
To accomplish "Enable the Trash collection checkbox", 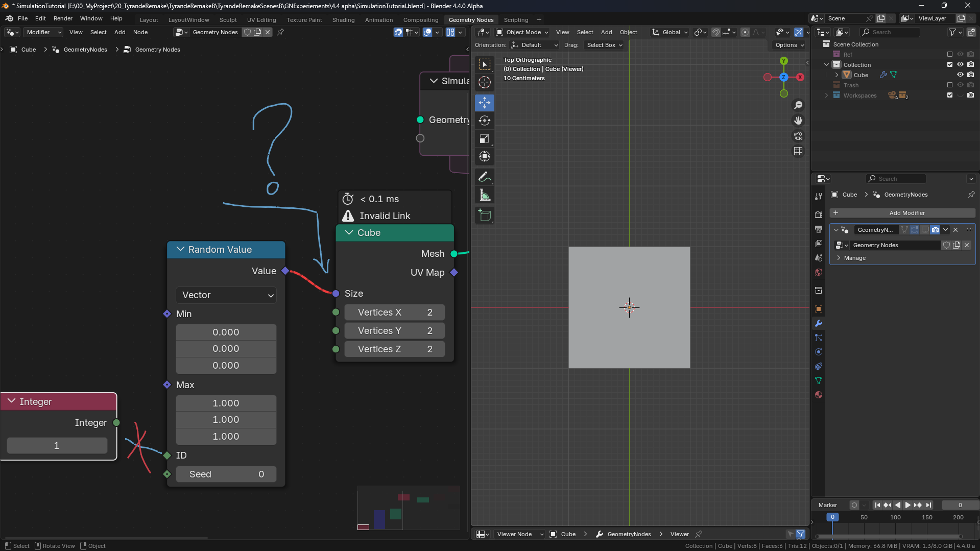I will [950, 85].
